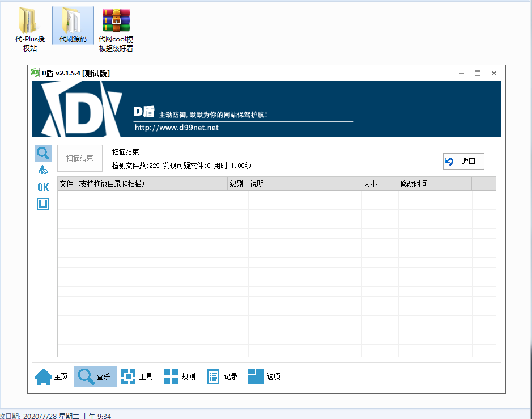Open the 选项 options panel

(x=264, y=376)
